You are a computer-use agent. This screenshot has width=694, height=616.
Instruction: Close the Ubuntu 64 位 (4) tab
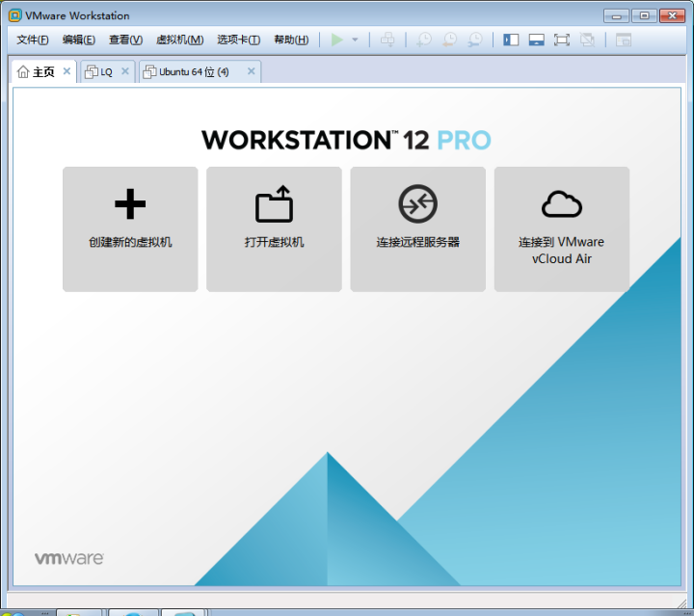pos(251,70)
